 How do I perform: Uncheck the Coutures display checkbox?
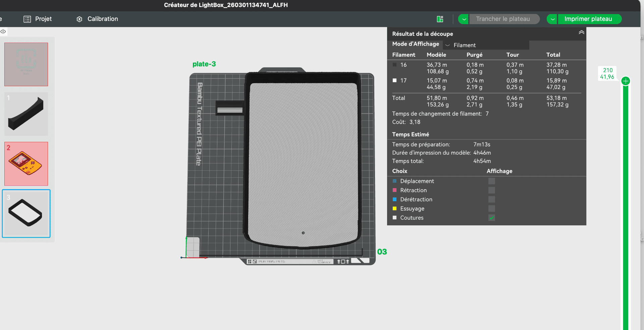492,218
